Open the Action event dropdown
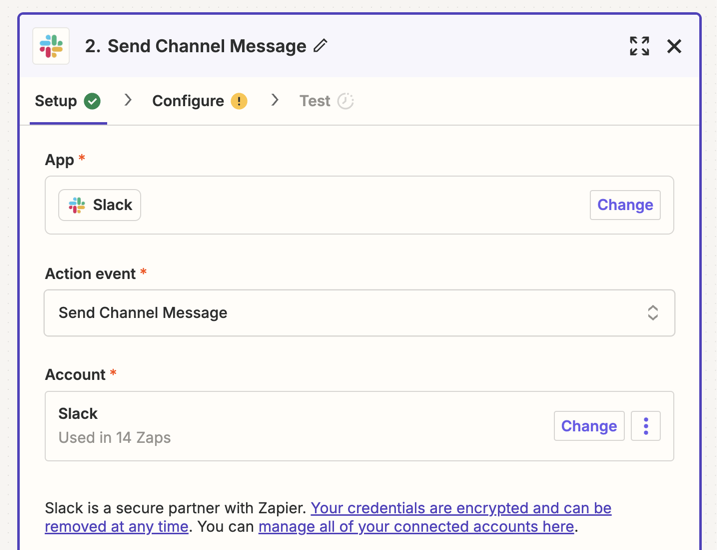The image size is (717, 550). pyautogui.click(x=359, y=313)
